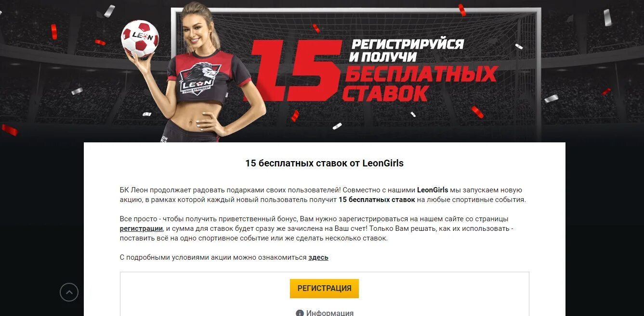Image resolution: width=644 pixels, height=316 pixels.
Task: Click the paragraph starting with БК Леон продолжает
Action: coord(323,195)
